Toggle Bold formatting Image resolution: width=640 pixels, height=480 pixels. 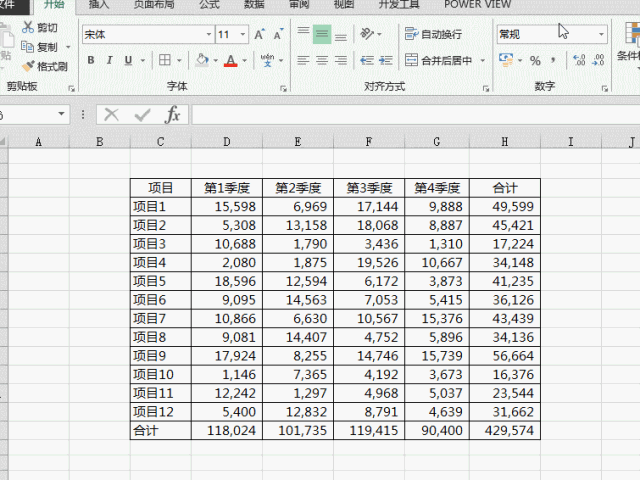tap(91, 60)
